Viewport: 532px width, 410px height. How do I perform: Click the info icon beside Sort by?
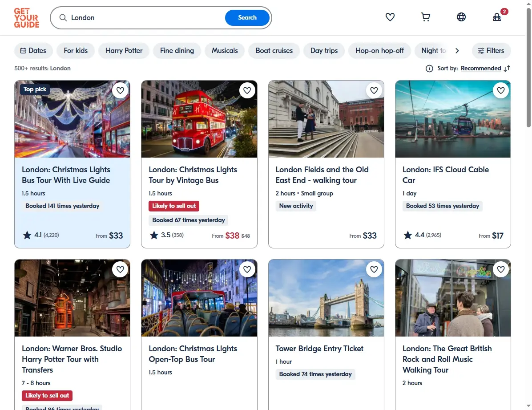pyautogui.click(x=429, y=69)
